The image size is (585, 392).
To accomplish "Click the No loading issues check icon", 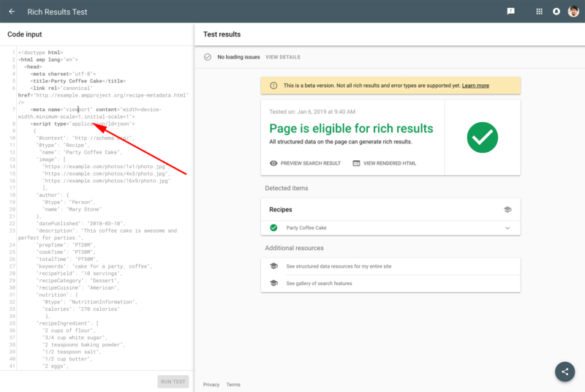I will coord(208,57).
